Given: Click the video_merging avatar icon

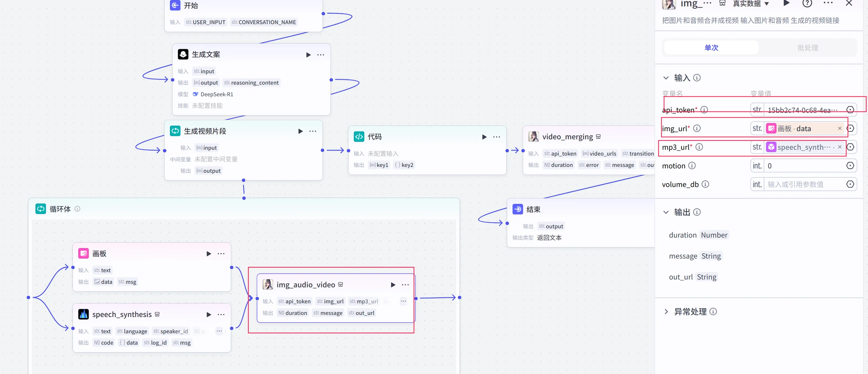Looking at the screenshot, I should click(533, 136).
